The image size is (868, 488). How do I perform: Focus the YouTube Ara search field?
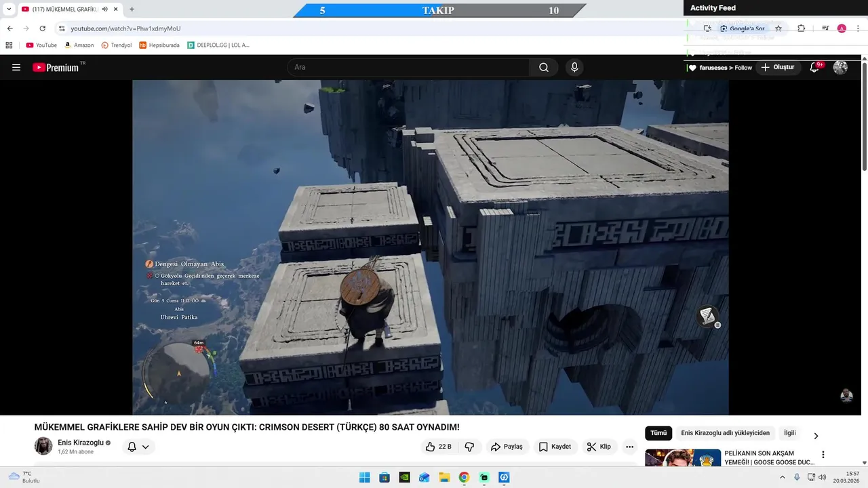408,67
